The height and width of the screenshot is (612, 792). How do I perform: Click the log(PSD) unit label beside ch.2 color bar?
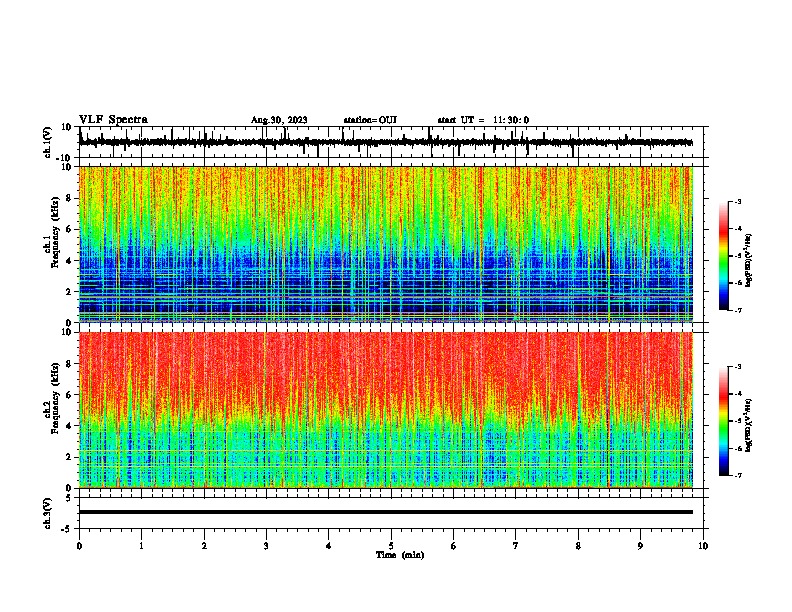pyautogui.click(x=748, y=425)
